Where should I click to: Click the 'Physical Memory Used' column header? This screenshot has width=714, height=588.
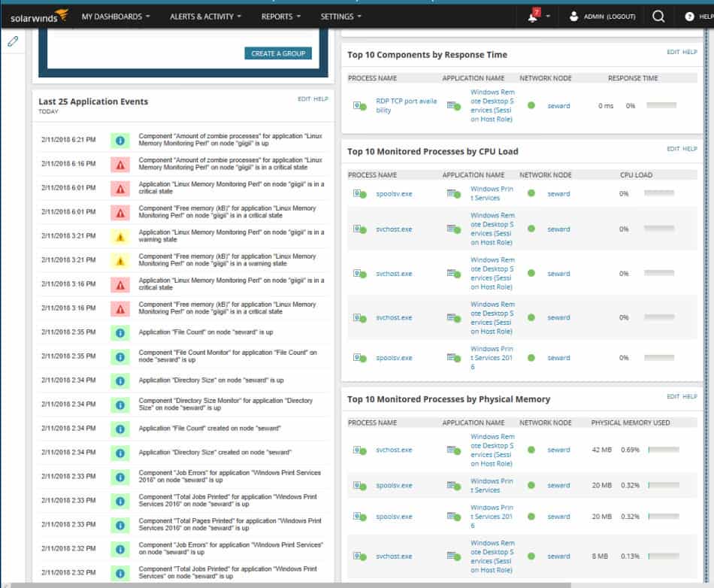point(631,423)
